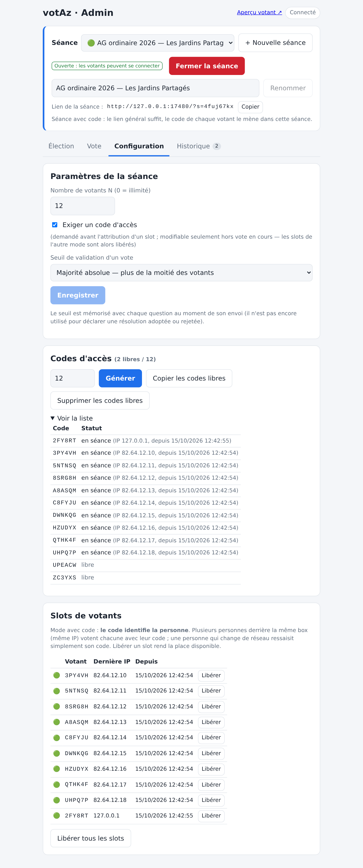Viewport: 363px width, 868px height.
Task: Click the Générer button
Action: point(120,378)
